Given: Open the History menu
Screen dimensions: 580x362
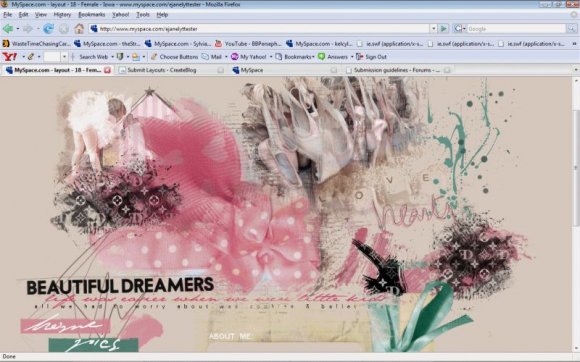Looking at the screenshot, I should click(x=62, y=15).
